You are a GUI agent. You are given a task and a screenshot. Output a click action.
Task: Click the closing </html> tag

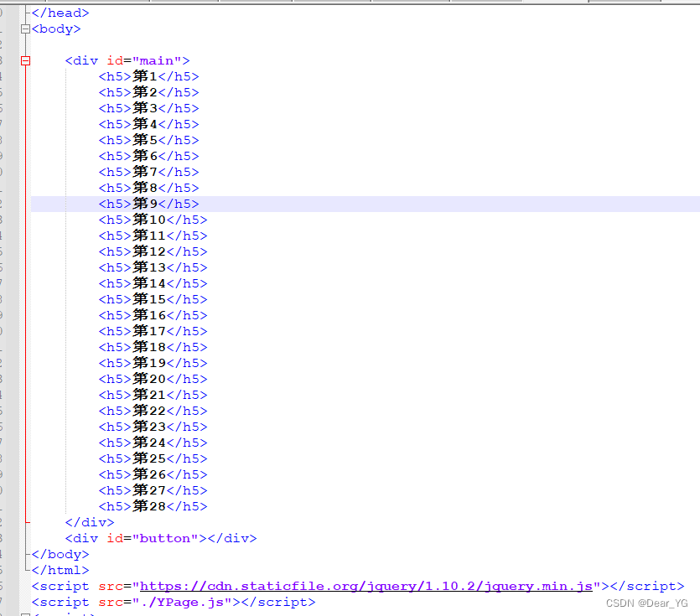pyautogui.click(x=60, y=570)
